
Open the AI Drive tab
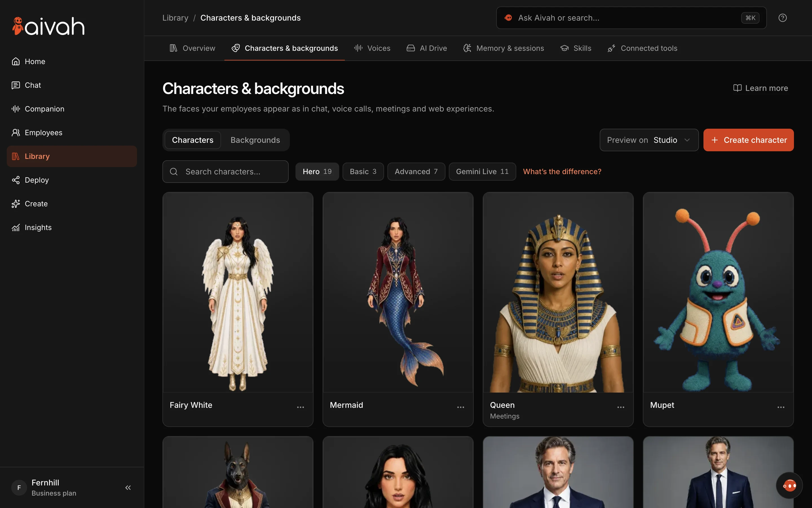click(x=427, y=48)
